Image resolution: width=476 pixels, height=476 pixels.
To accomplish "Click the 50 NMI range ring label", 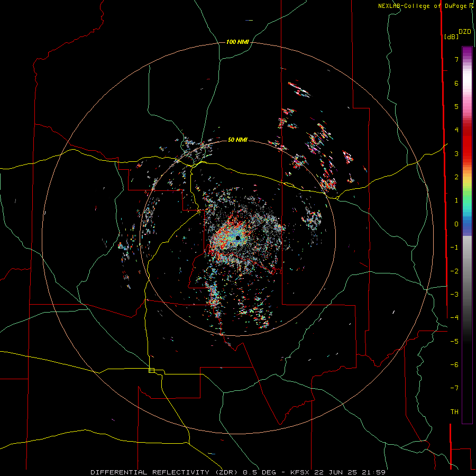I will click(x=237, y=140).
